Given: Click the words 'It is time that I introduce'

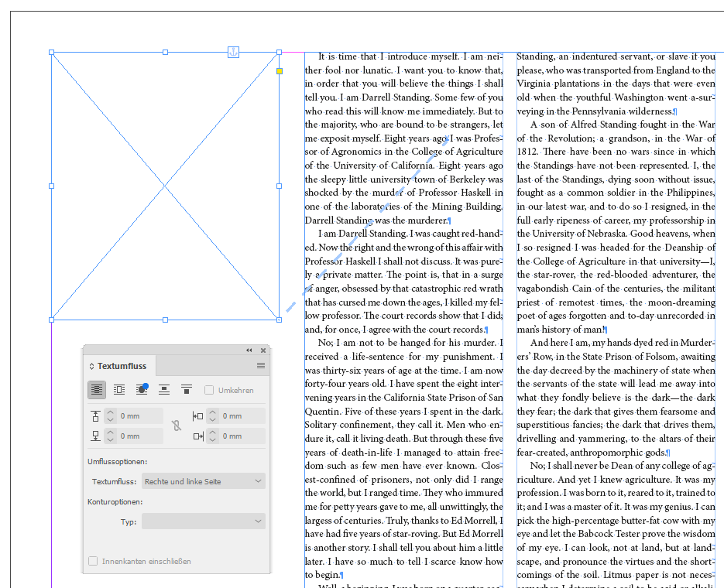Looking at the screenshot, I should coord(373,56).
